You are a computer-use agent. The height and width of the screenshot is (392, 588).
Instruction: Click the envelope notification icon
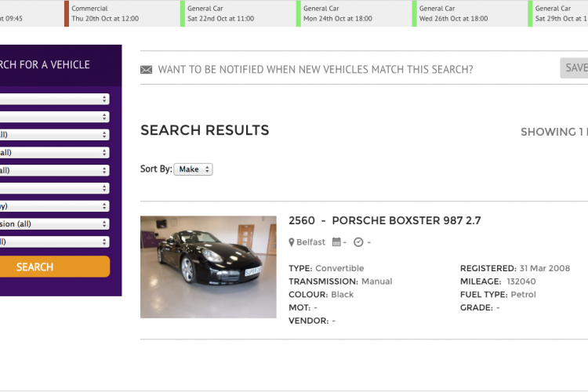point(147,70)
